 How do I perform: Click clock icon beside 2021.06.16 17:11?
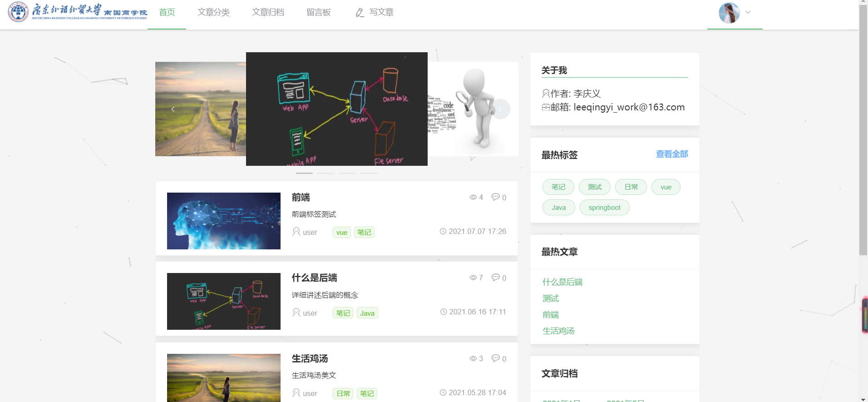coord(444,312)
